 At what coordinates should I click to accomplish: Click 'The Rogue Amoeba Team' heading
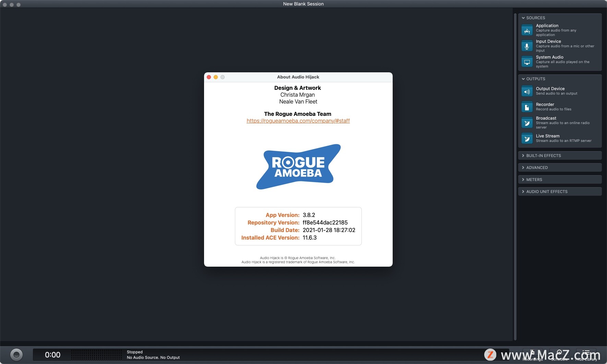298,114
